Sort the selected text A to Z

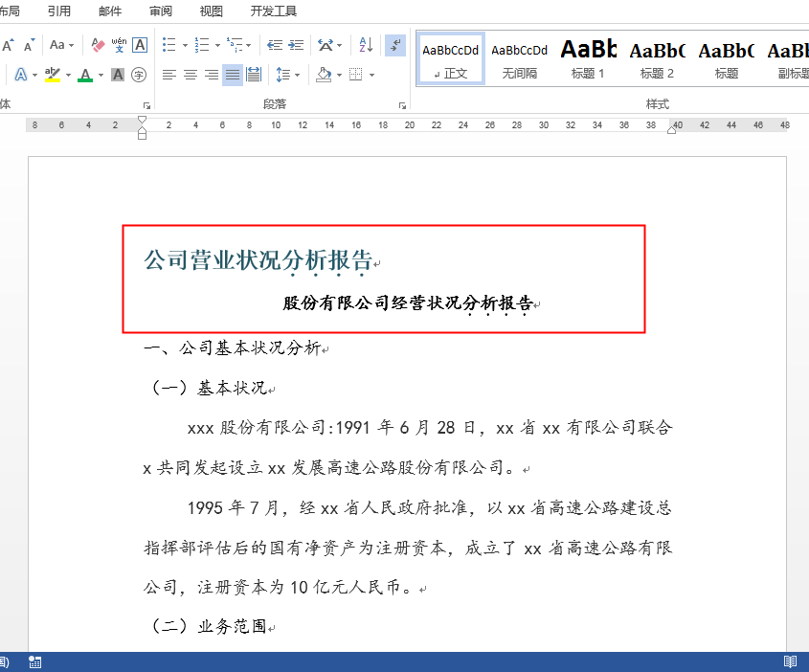point(366,45)
